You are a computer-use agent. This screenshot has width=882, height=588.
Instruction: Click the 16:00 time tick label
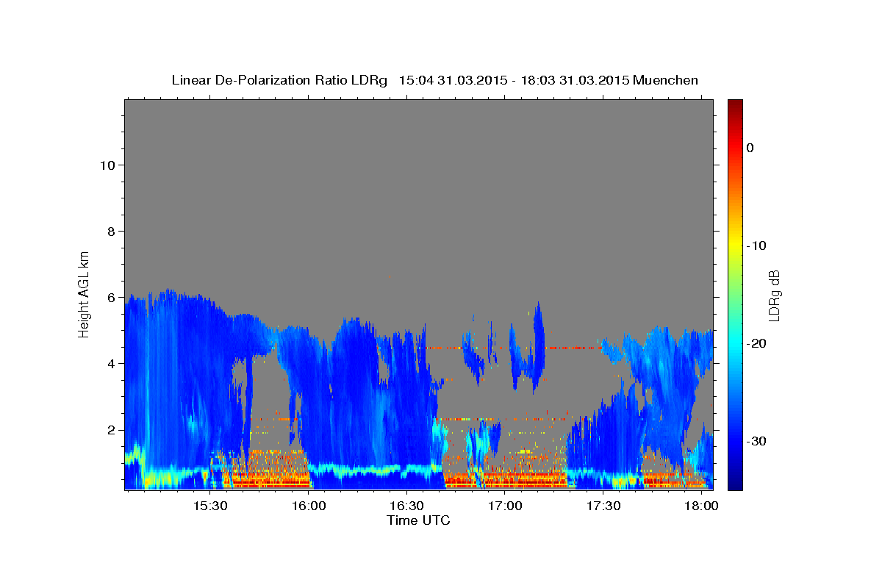pos(309,506)
